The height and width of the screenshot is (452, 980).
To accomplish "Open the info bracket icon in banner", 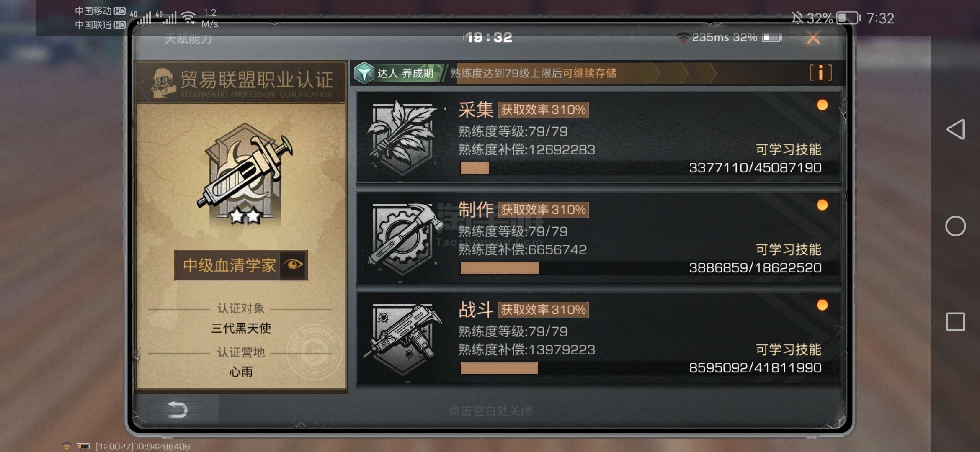I will (x=820, y=73).
